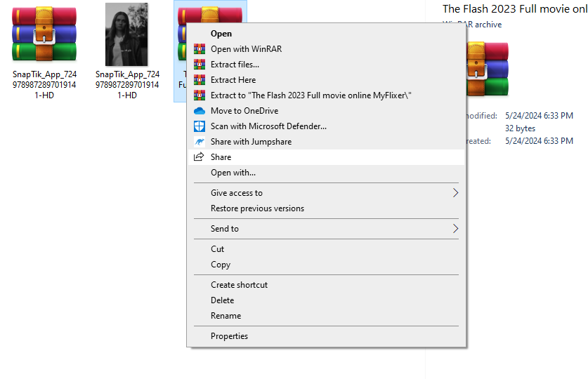Click The Flash 2023 title in the preview pane
Screen dimensions: 588x379
(515, 8)
